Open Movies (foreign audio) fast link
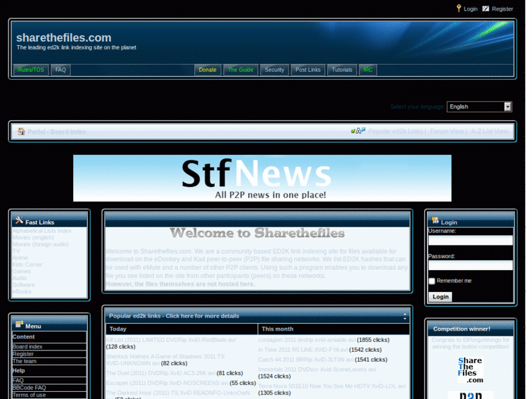 (41, 244)
